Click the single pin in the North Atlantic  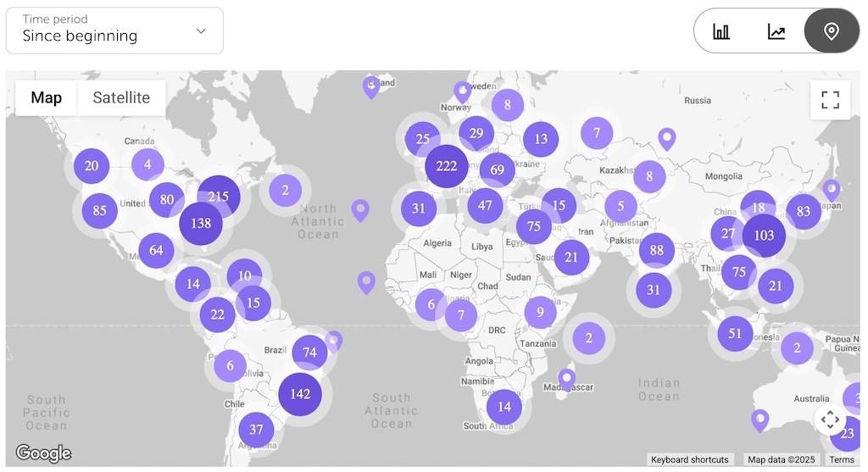361,208
